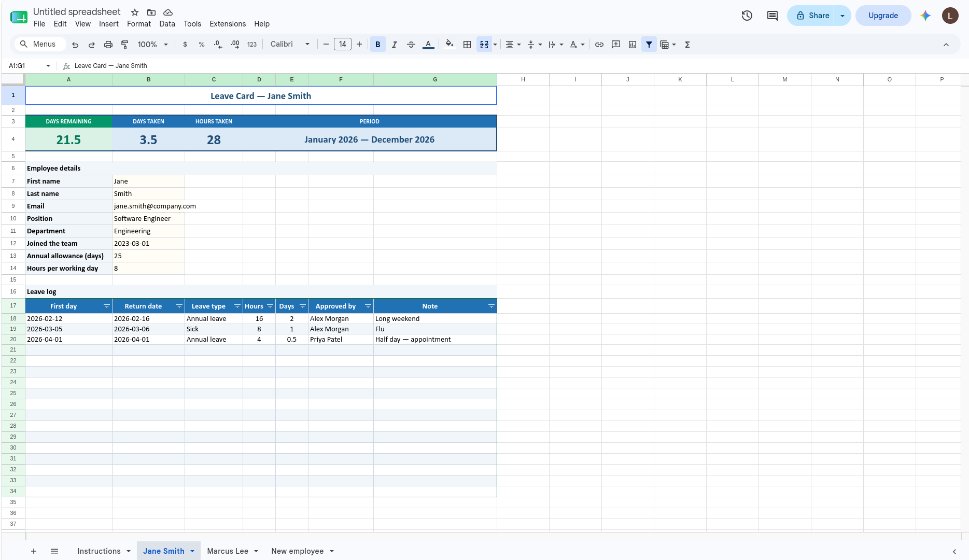This screenshot has height=560, width=969.
Task: Open Gemini sparkle icon
Action: [x=925, y=16]
